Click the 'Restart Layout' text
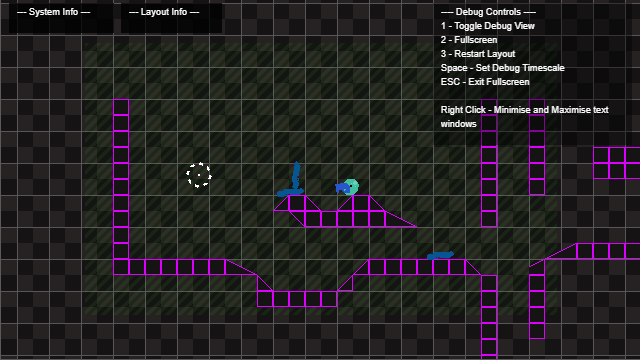640x360 pixels. (478, 54)
